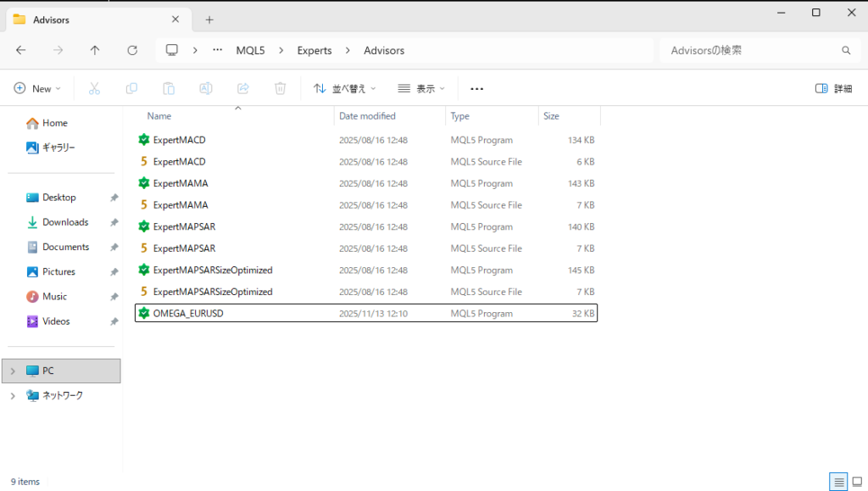
Task: Open the 表示 view dropdown
Action: click(421, 88)
